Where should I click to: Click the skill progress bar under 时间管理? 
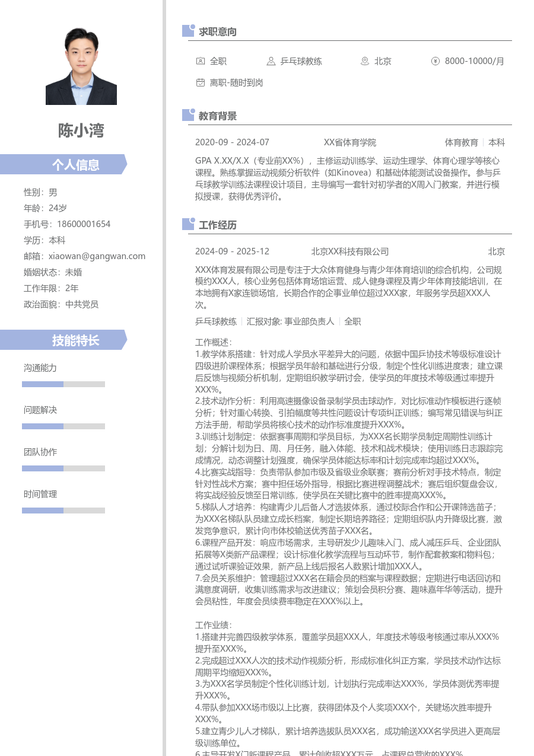[x=63, y=510]
